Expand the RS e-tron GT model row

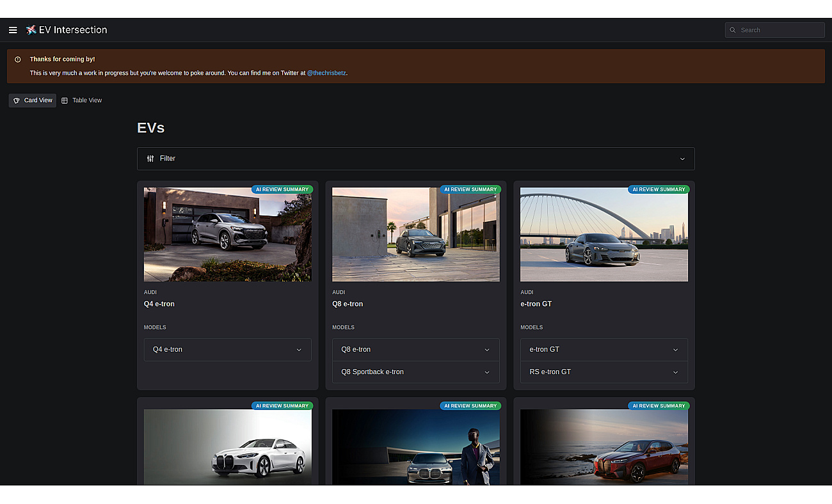604,372
